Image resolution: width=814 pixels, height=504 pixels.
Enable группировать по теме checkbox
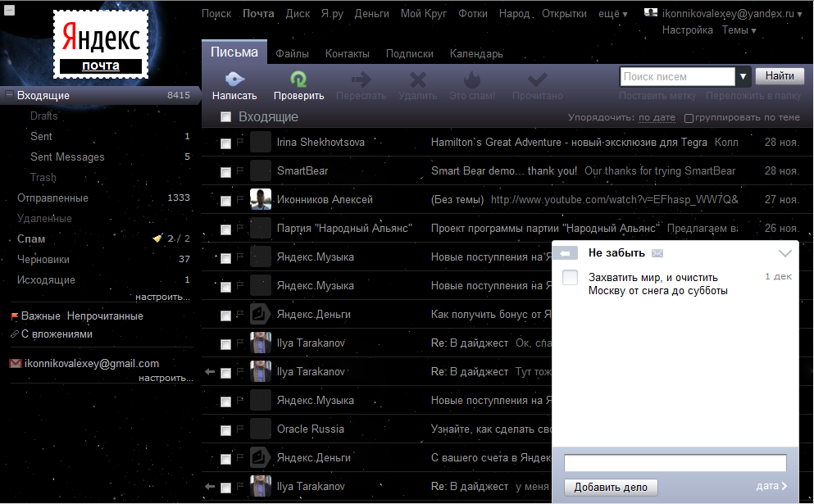(x=689, y=118)
